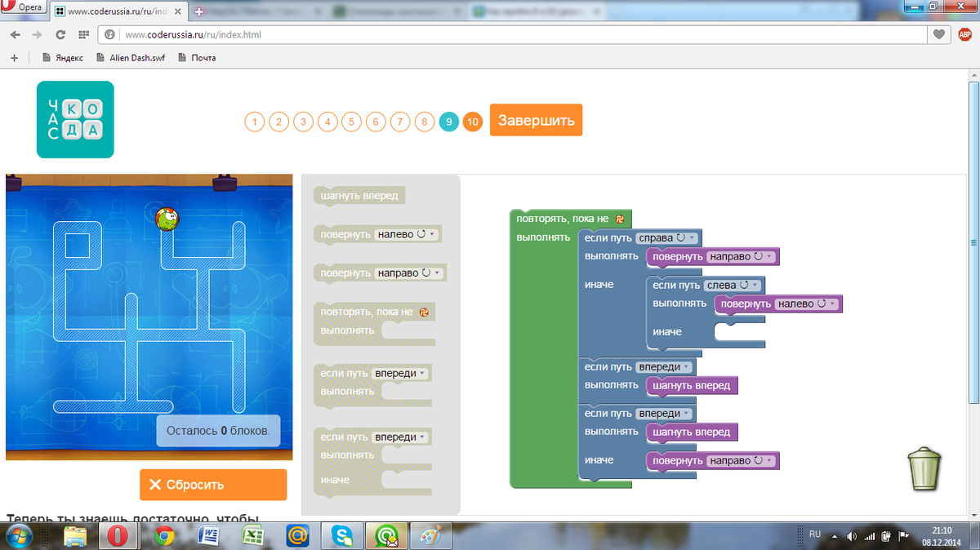The image size is (980, 550).
Task: Go to level 7
Action: pyautogui.click(x=399, y=122)
